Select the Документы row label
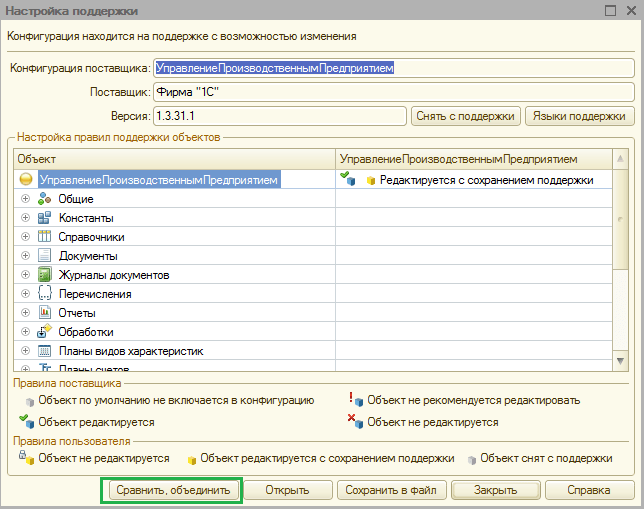644x509 pixels. coord(88,256)
